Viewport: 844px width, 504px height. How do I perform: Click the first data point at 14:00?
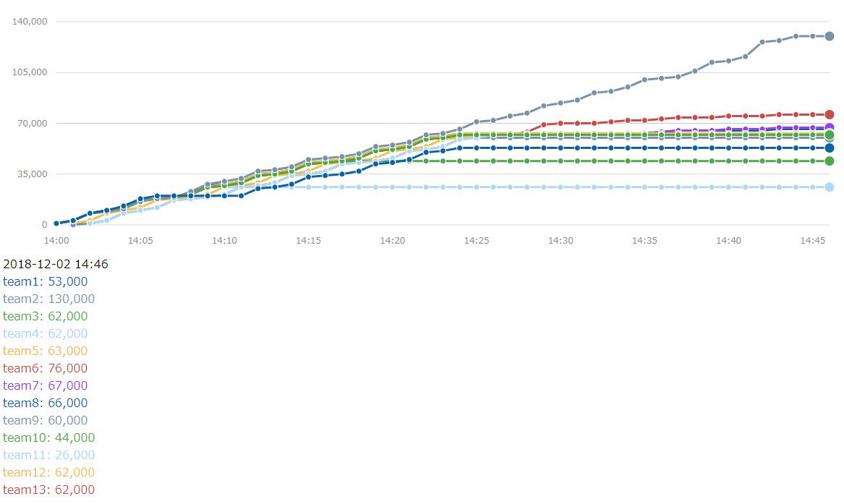(56, 223)
